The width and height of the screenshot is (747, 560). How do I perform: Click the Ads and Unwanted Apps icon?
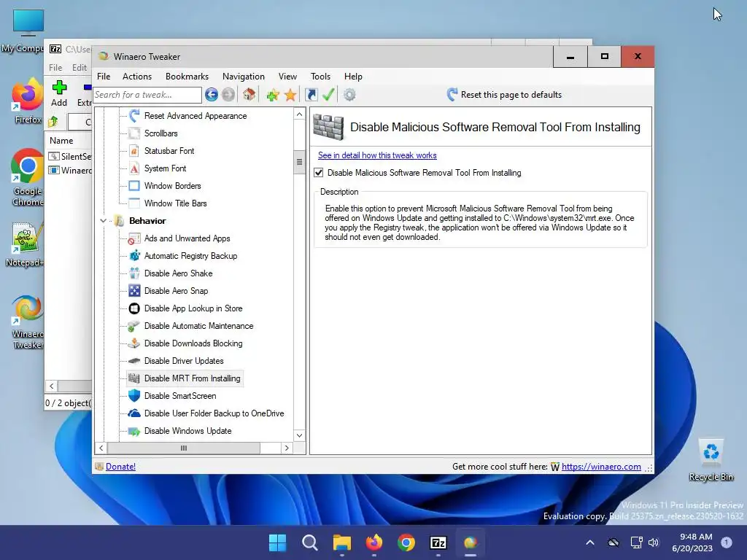pos(134,238)
